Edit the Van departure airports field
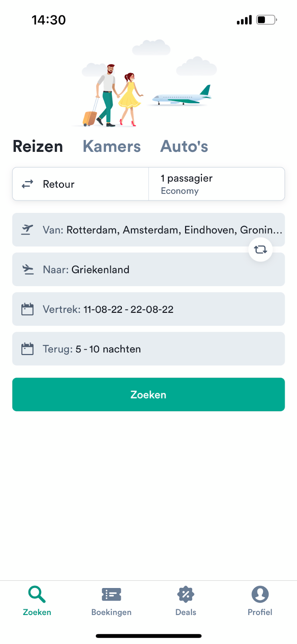Screen dimensions: 297x644 (x=161, y=230)
